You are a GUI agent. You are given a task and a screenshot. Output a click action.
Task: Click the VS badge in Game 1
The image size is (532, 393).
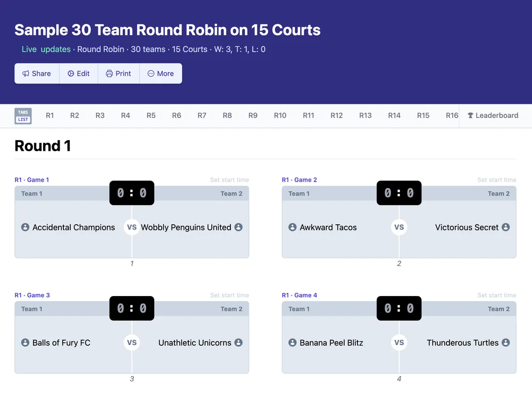(x=132, y=227)
